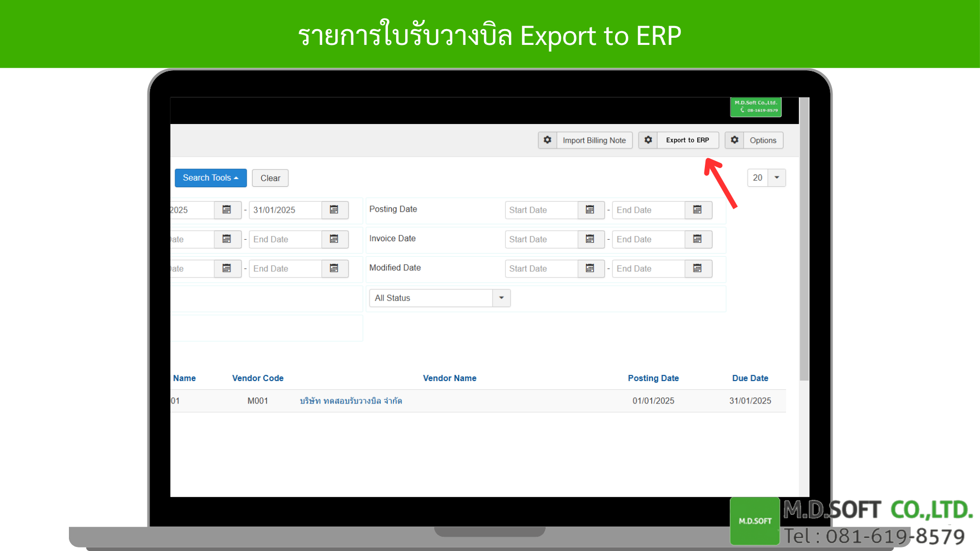
Task: Click gear icon beside Import Billing Note
Action: point(547,140)
